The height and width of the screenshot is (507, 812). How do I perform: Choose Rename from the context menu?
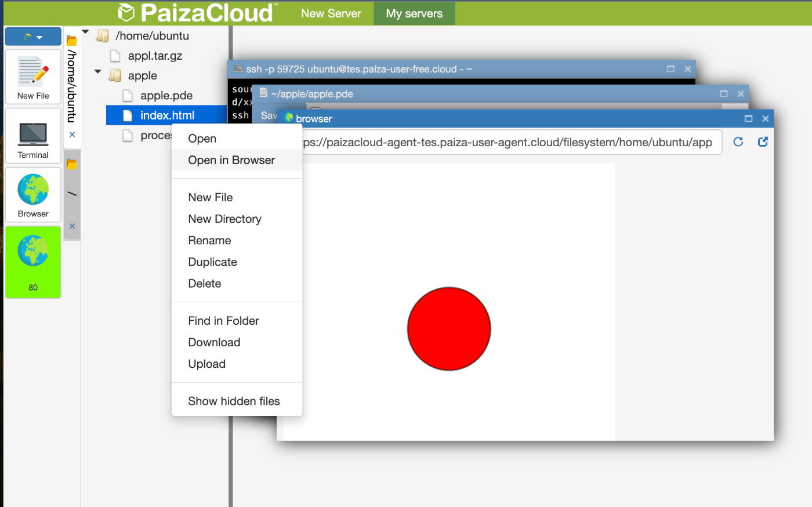209,240
